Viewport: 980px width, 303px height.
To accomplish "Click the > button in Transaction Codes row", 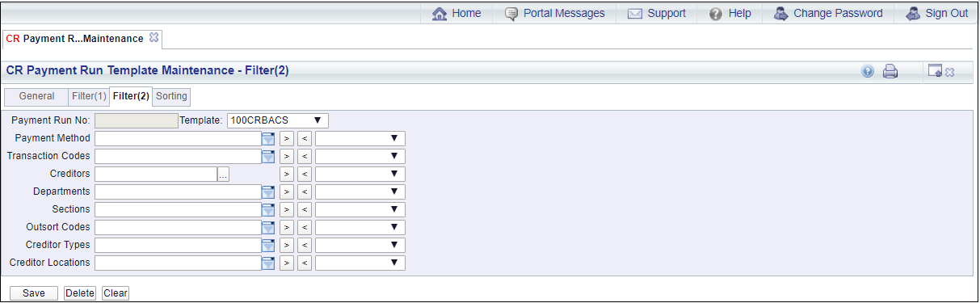I will coord(287,156).
